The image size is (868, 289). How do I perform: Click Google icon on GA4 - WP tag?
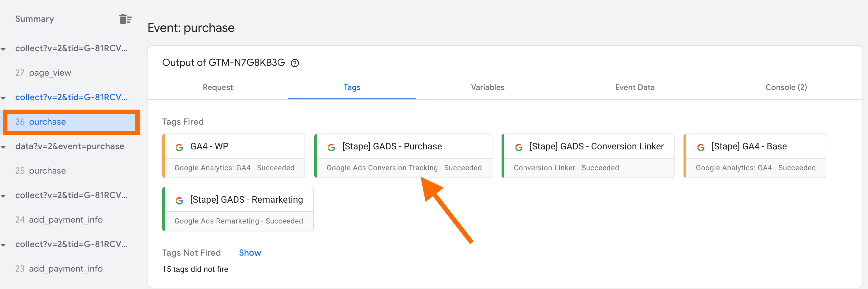(179, 147)
